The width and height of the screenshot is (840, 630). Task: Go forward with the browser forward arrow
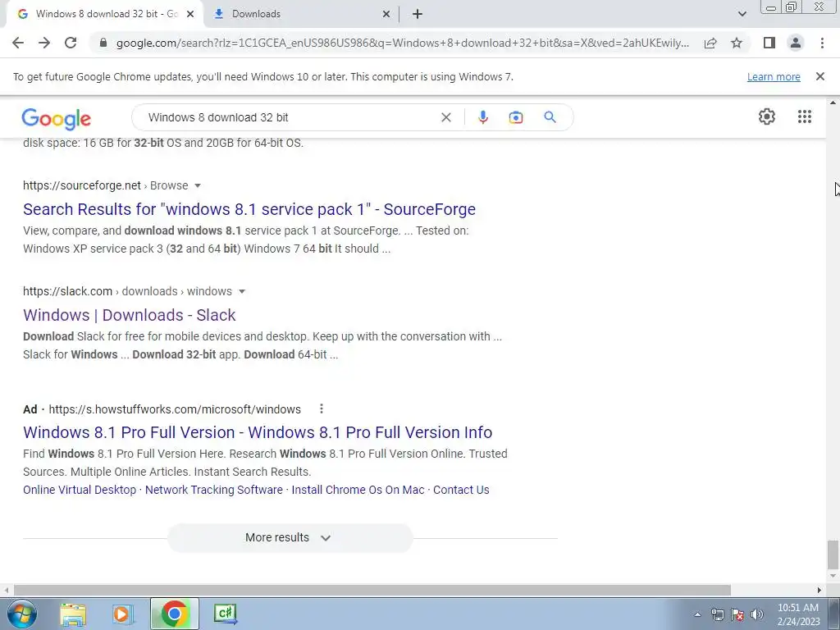44,43
